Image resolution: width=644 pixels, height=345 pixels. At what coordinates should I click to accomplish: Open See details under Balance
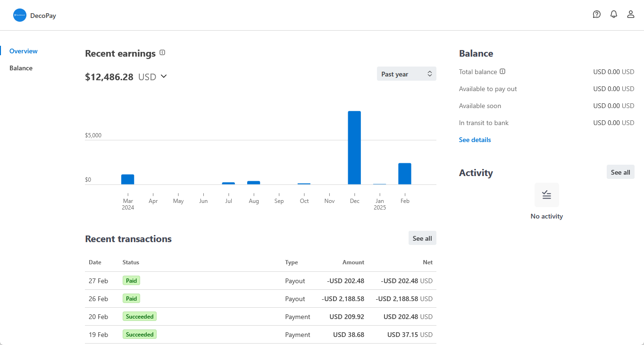click(x=475, y=140)
